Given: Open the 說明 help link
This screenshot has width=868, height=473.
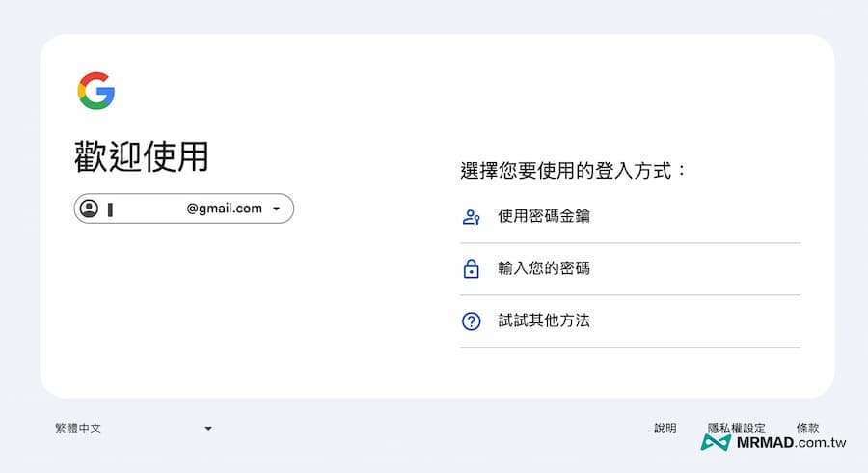Looking at the screenshot, I should pyautogui.click(x=665, y=429).
